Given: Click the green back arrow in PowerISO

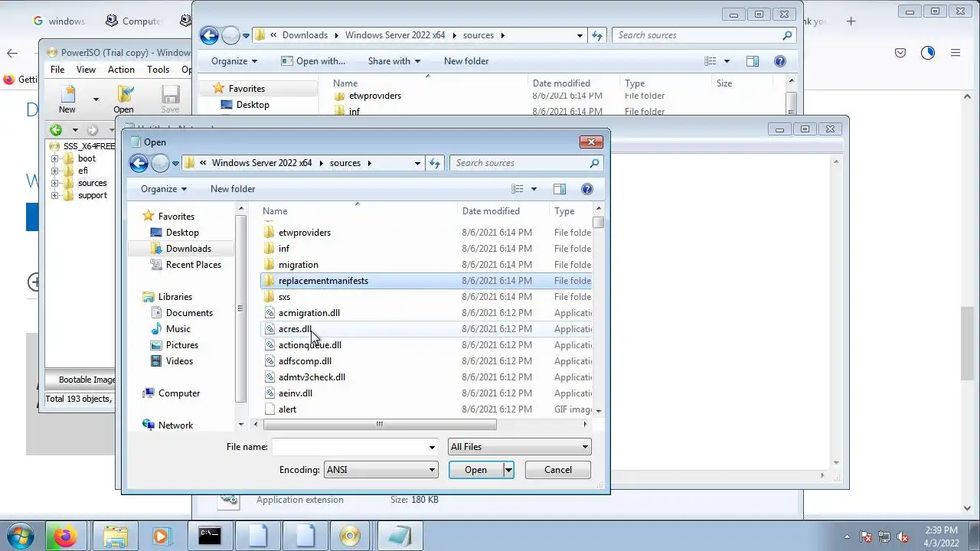Looking at the screenshot, I should click(x=56, y=130).
